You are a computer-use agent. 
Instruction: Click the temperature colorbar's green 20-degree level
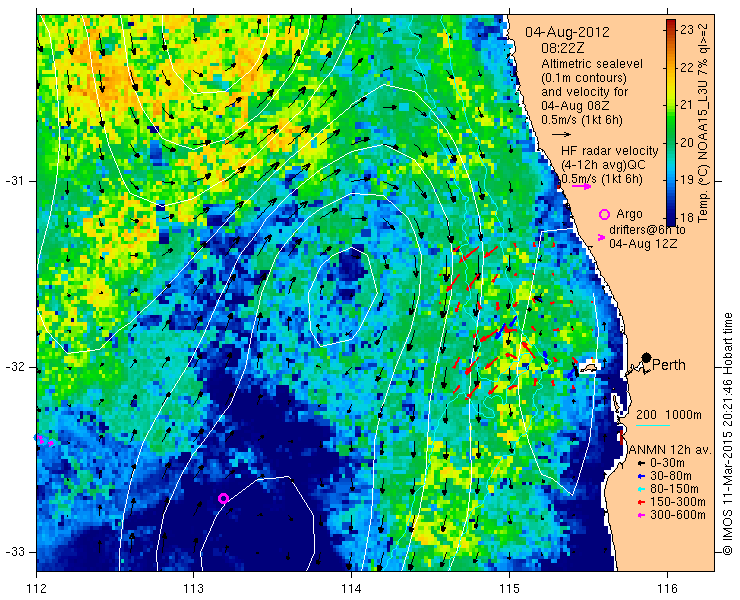pyautogui.click(x=671, y=143)
